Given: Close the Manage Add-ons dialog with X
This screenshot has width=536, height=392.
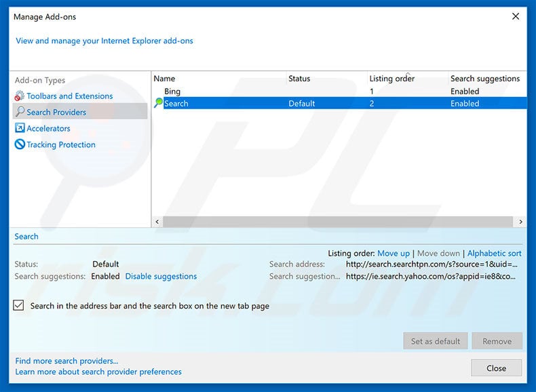Looking at the screenshot, I should pyautogui.click(x=516, y=16).
